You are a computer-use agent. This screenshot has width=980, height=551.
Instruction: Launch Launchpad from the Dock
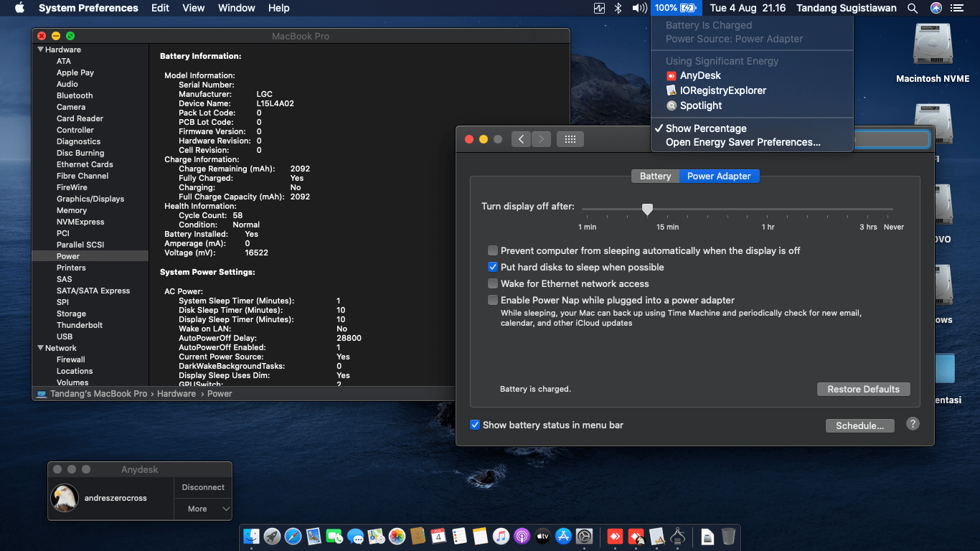[x=272, y=536]
